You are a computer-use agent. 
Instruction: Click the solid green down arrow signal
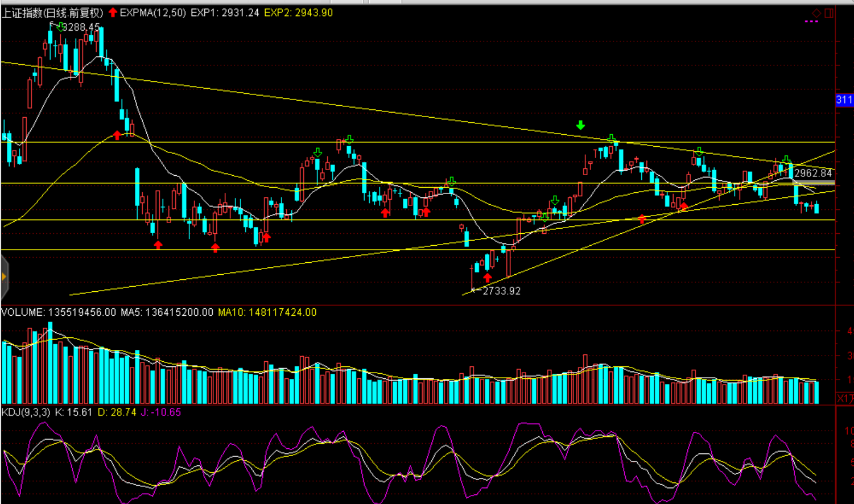click(580, 125)
